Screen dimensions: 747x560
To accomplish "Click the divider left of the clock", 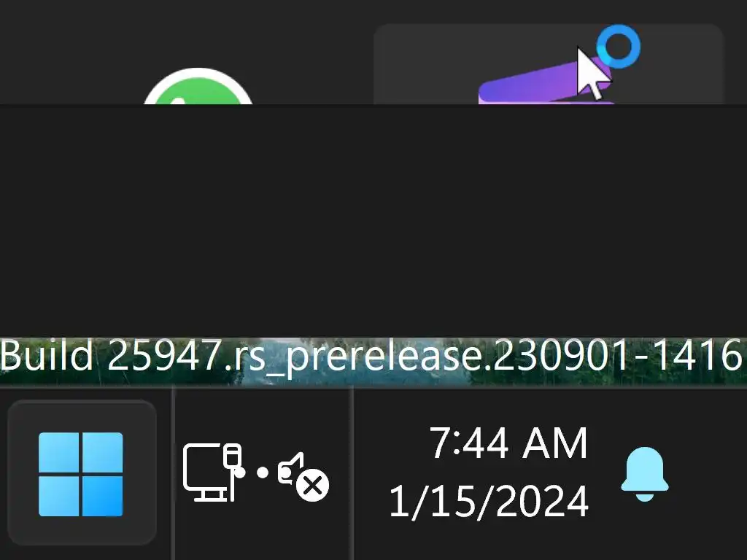I will [x=352, y=474].
